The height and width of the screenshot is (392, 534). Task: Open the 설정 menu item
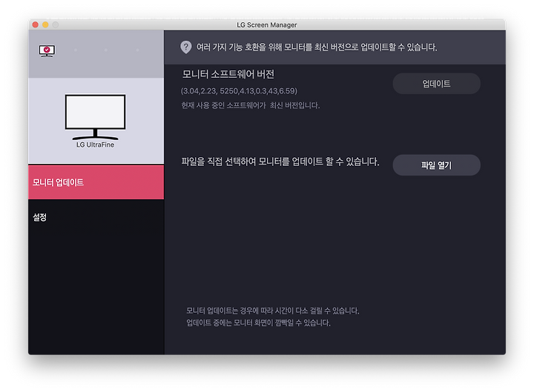(x=96, y=217)
